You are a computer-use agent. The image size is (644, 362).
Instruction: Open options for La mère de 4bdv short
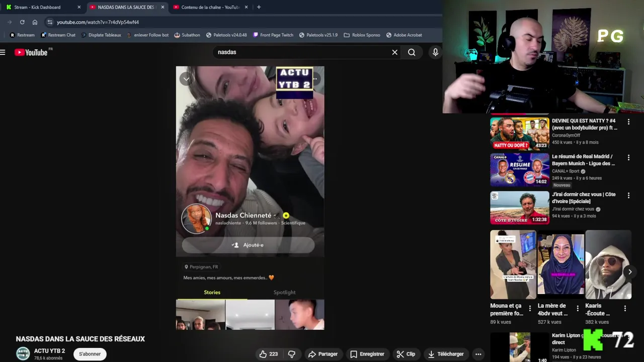click(x=578, y=309)
